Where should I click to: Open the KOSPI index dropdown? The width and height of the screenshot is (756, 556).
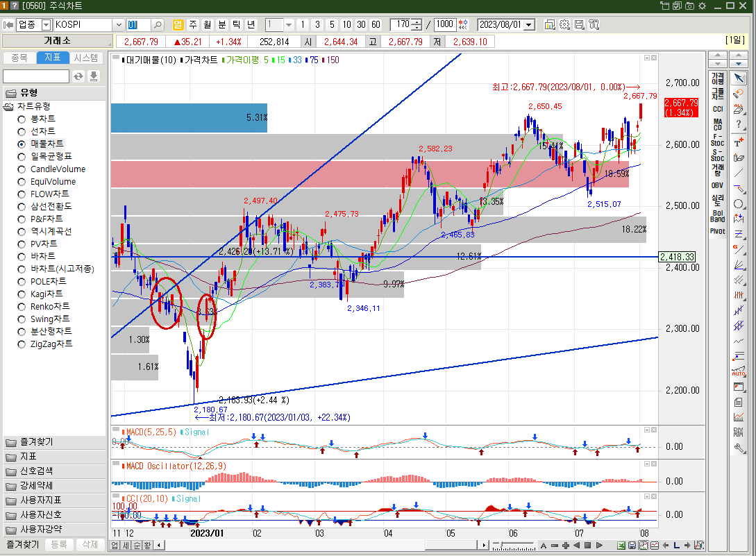[x=119, y=24]
